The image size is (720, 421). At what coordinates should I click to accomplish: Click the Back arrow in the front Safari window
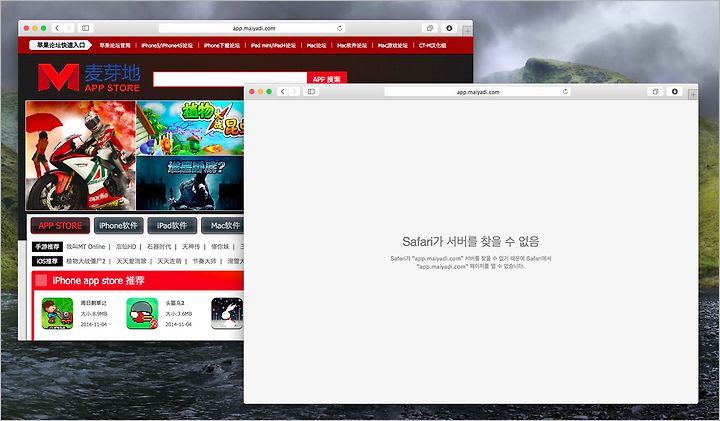[283, 91]
